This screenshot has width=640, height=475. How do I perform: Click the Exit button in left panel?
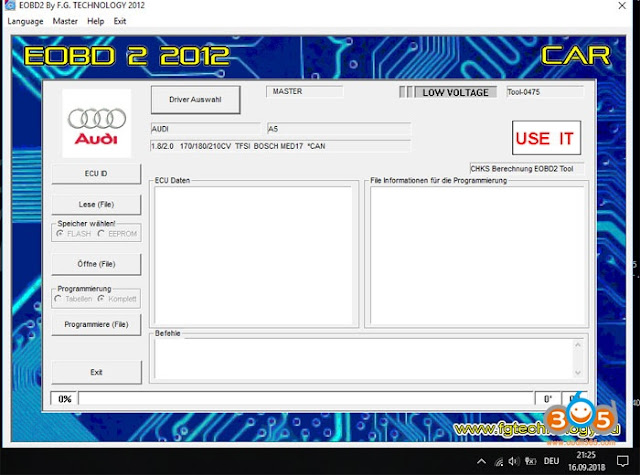tap(96, 372)
